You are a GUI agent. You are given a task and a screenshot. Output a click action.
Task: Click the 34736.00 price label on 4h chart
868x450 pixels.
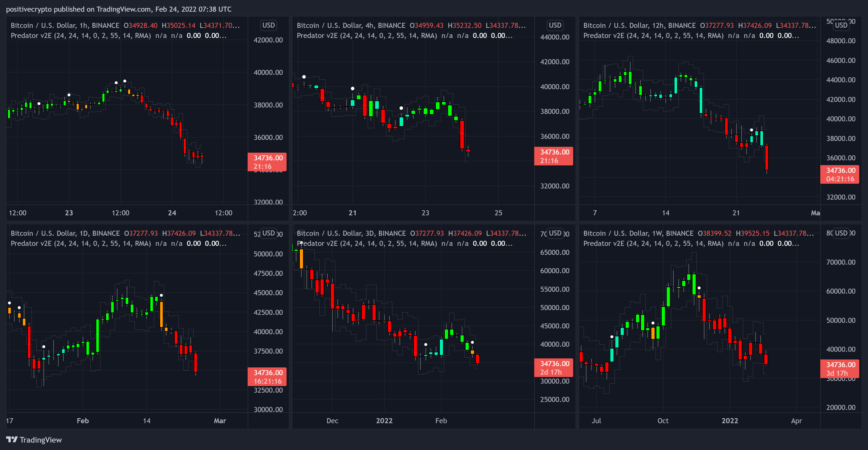tap(554, 156)
